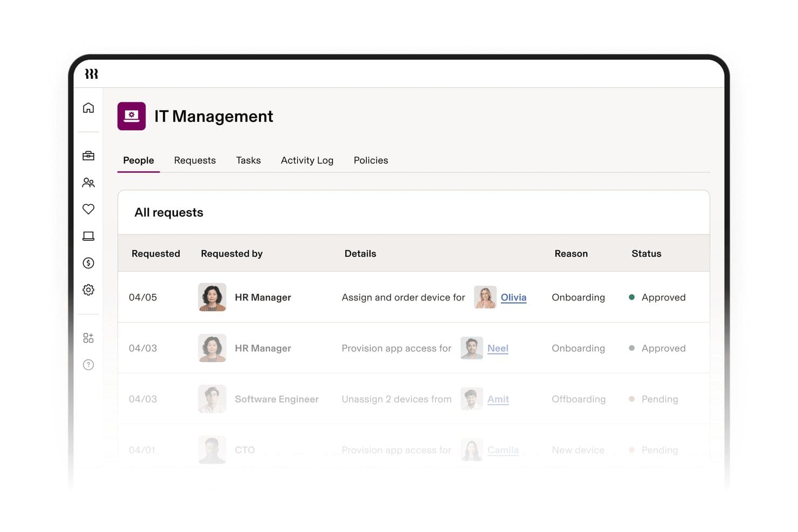Click the CTO requester label
This screenshot has width=798, height=532.
[245, 450]
